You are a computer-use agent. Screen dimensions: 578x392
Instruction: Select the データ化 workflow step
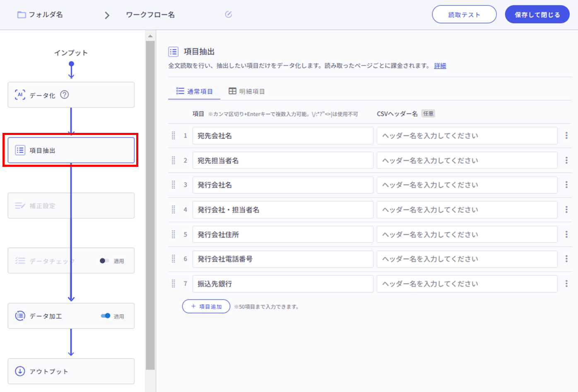coord(71,95)
